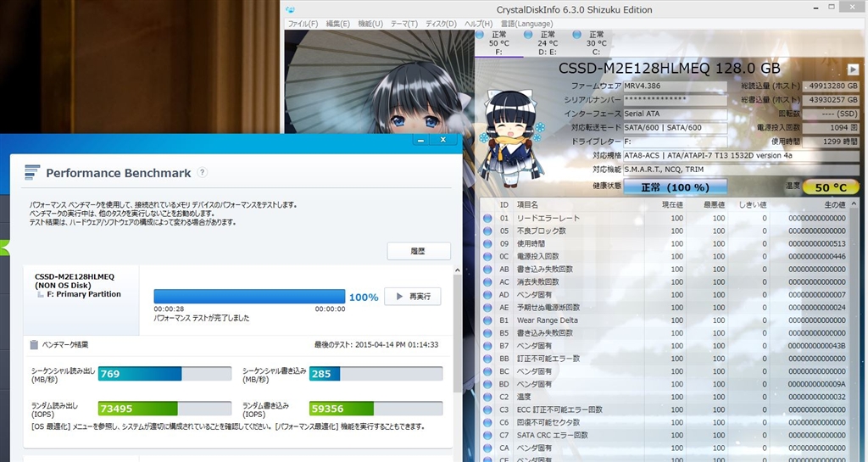Click the status icon for ID 0C 電源投入回数
The height and width of the screenshot is (462, 868).
point(487,257)
